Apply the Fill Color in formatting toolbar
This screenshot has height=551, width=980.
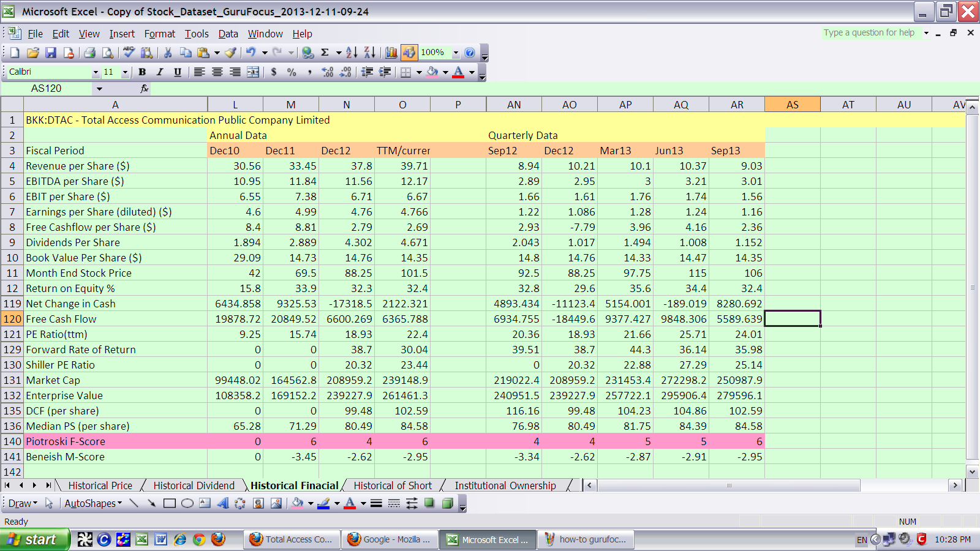coord(432,72)
